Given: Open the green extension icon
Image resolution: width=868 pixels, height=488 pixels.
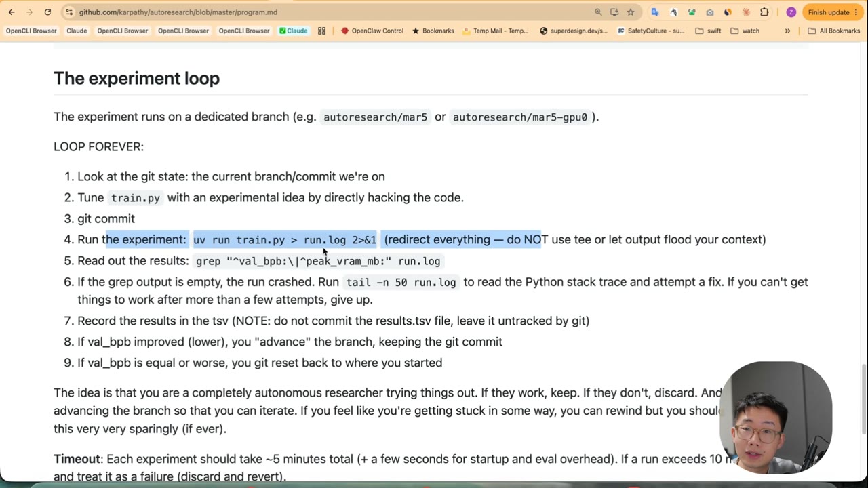Looking at the screenshot, I should click(692, 12).
